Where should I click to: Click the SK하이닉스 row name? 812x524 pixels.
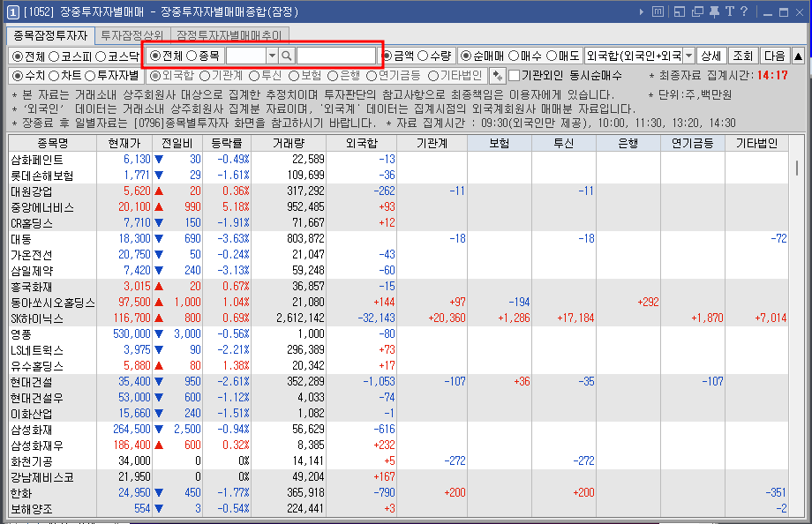[x=37, y=318]
